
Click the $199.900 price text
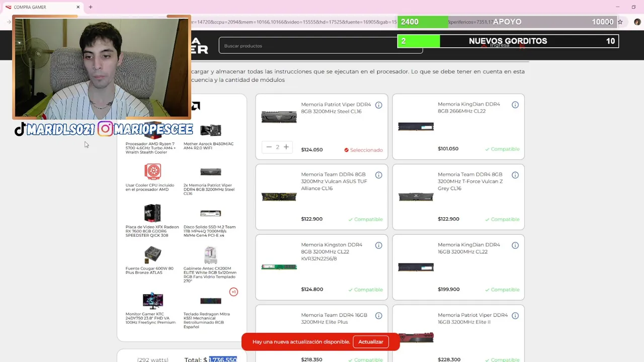(x=449, y=290)
